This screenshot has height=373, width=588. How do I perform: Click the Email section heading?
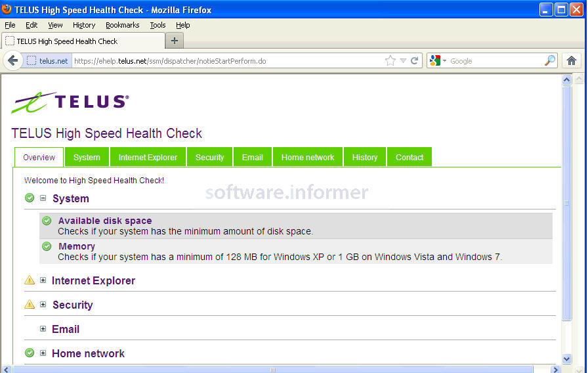[66, 329]
